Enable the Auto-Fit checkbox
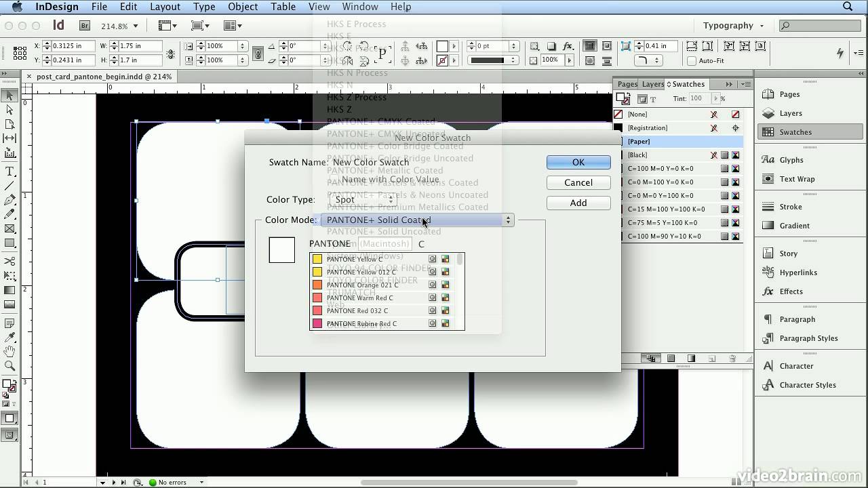This screenshot has width=868, height=488. [692, 61]
